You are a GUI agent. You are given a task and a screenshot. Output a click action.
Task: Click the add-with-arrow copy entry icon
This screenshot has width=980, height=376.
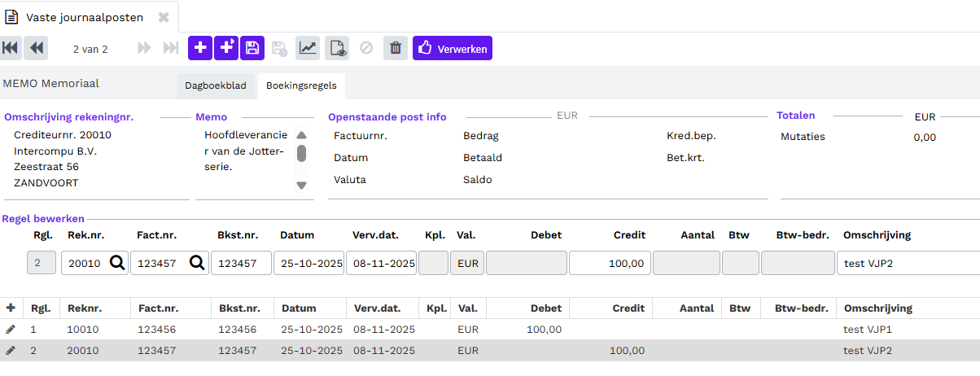click(226, 48)
